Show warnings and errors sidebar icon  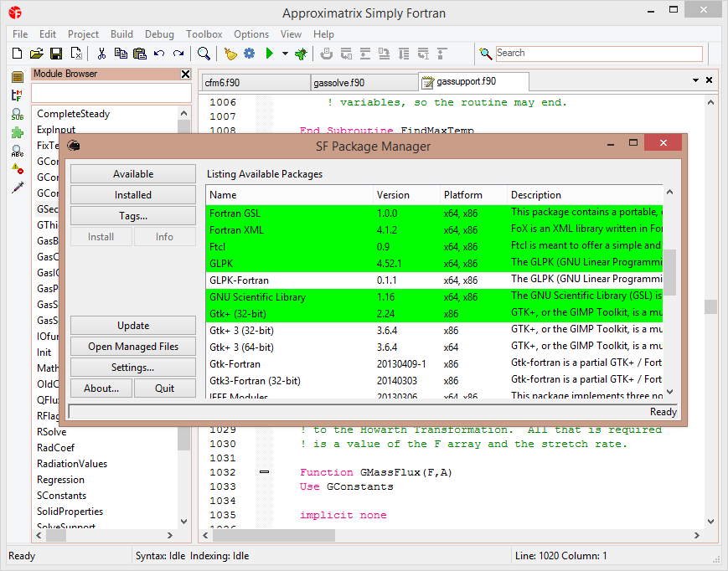click(x=18, y=169)
